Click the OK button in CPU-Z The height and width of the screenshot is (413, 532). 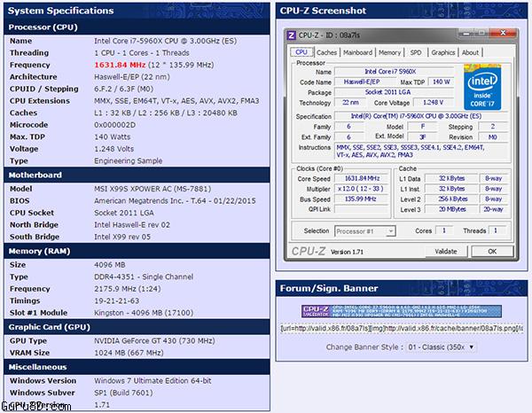[492, 252]
